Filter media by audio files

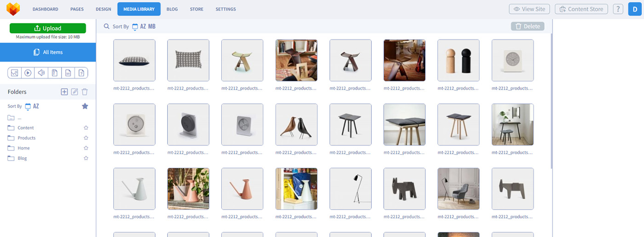(41, 73)
